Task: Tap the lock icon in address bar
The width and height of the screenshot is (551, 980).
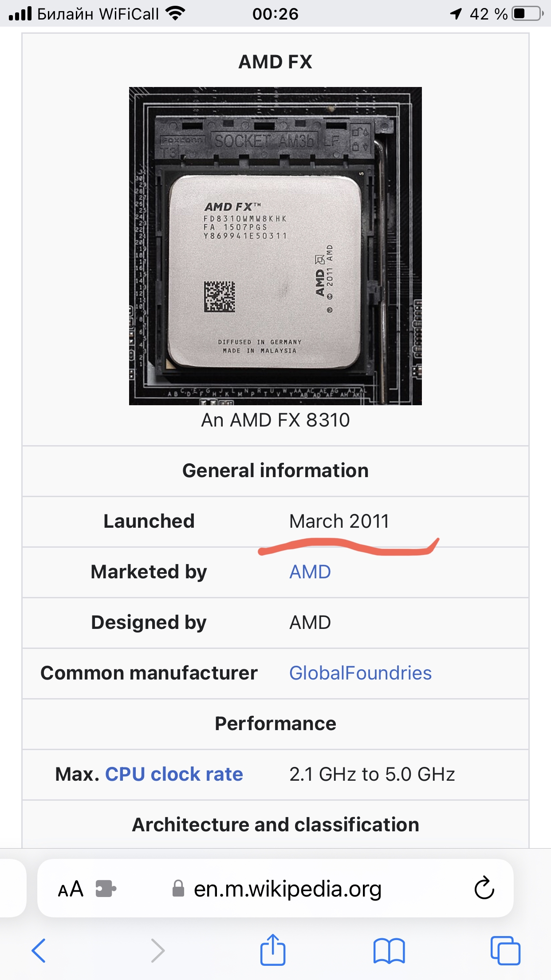Action: coord(178,889)
